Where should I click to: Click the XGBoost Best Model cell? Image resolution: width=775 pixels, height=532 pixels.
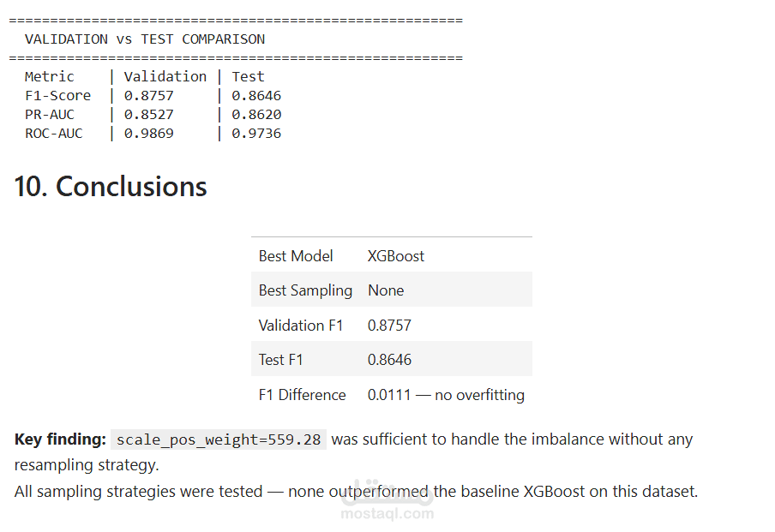pos(396,256)
